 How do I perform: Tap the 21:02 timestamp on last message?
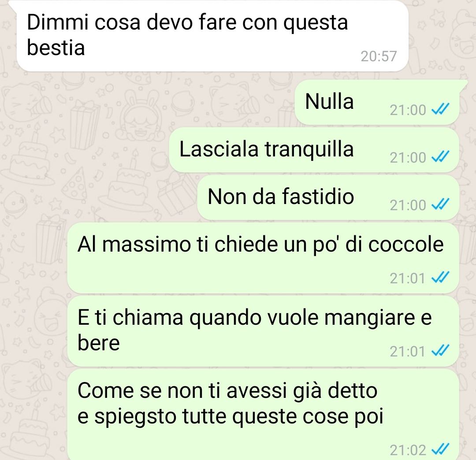coord(408,450)
